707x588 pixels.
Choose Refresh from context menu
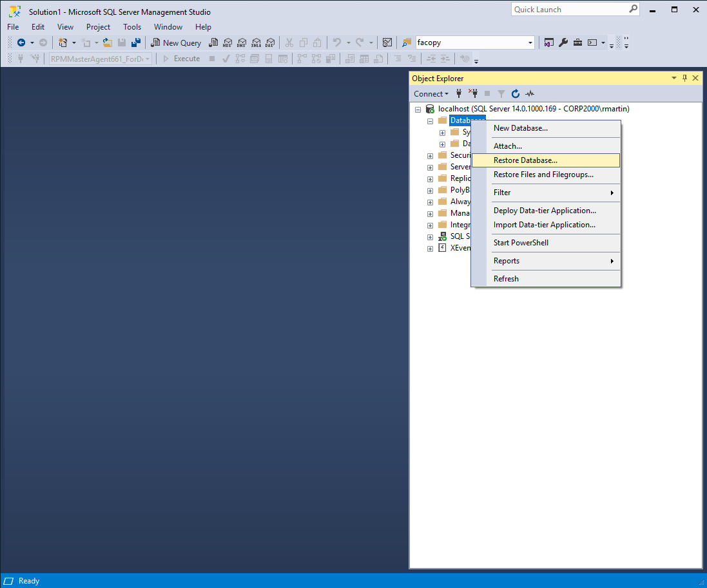(x=546, y=278)
